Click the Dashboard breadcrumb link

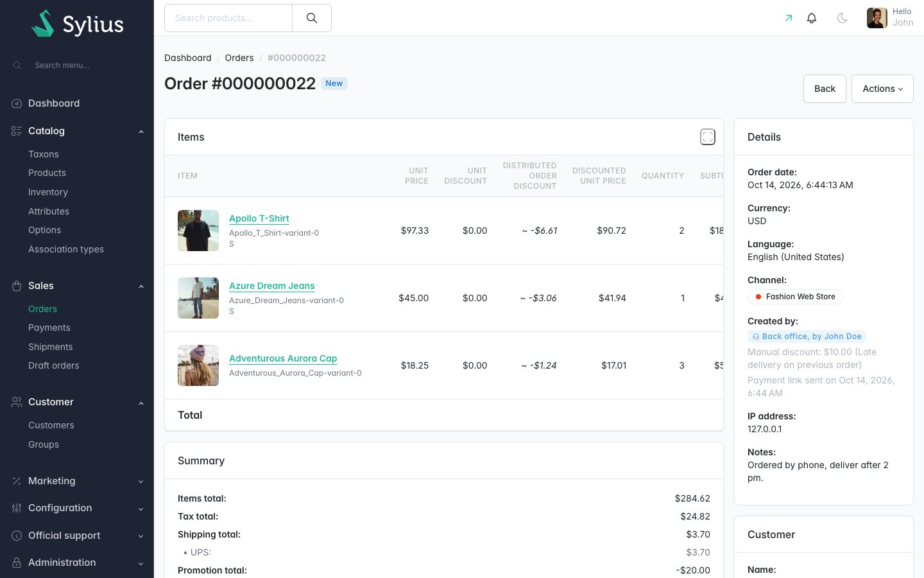pos(188,58)
